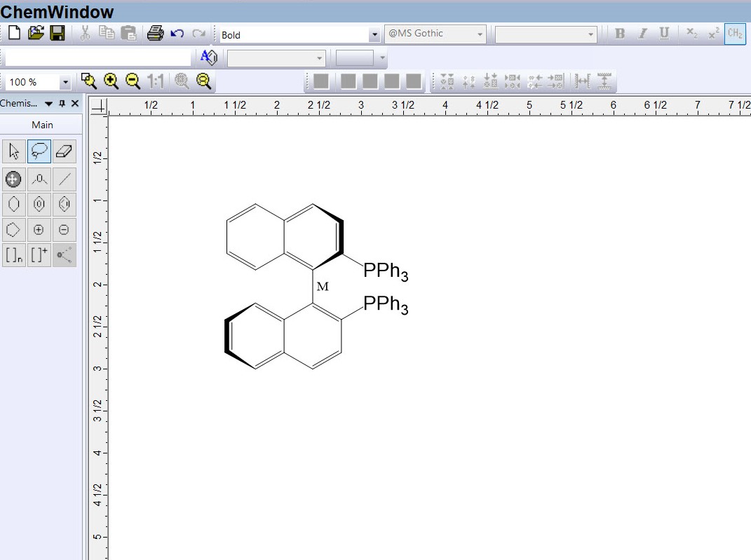The width and height of the screenshot is (751, 560).
Task: Open an existing file
Action: (x=35, y=33)
